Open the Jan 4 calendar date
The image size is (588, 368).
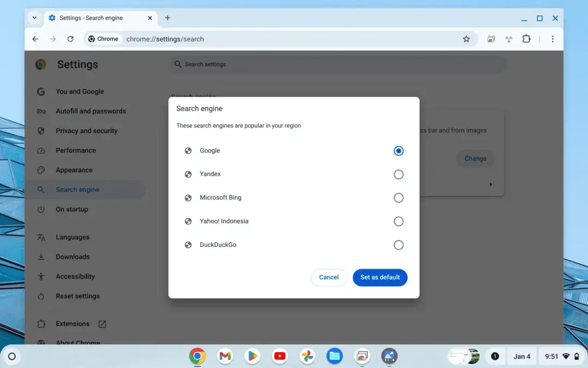pyautogui.click(x=522, y=357)
